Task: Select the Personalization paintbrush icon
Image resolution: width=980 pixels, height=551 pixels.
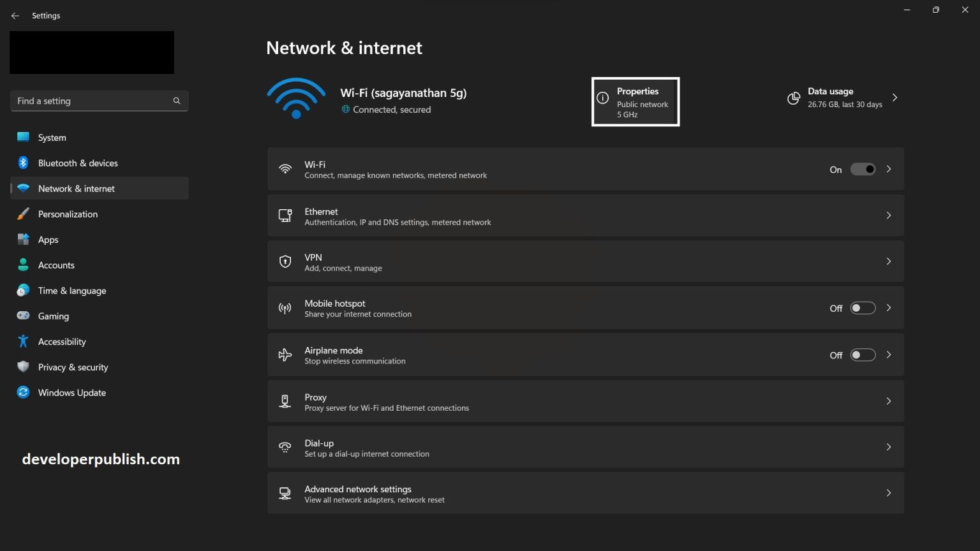Action: pos(23,214)
